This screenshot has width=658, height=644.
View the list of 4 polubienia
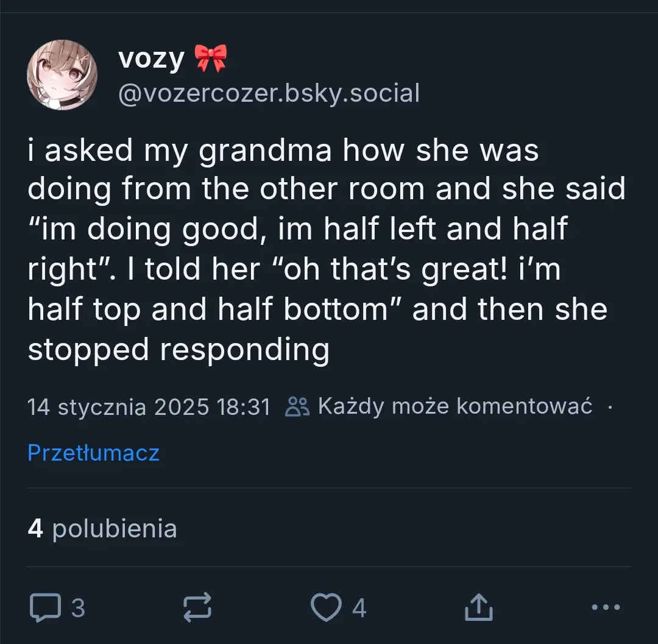click(102, 528)
